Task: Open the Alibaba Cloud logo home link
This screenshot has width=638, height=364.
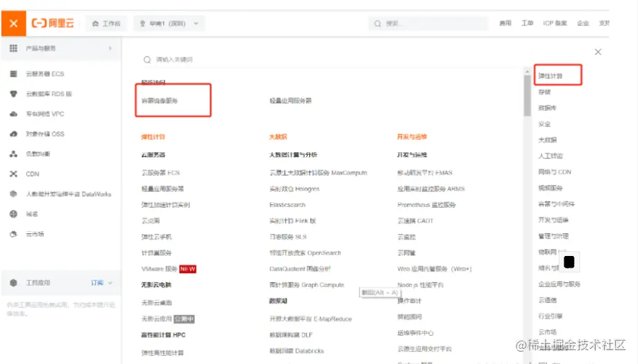Action: [x=53, y=23]
